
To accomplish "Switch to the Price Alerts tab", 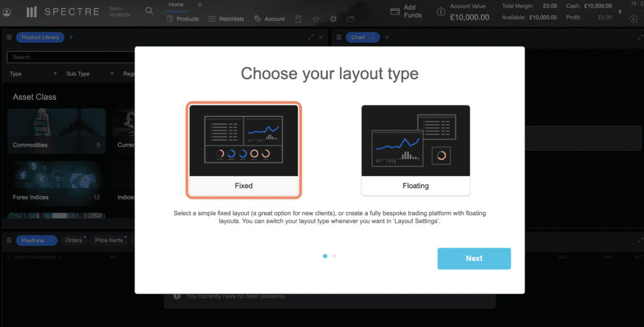I will 109,240.
